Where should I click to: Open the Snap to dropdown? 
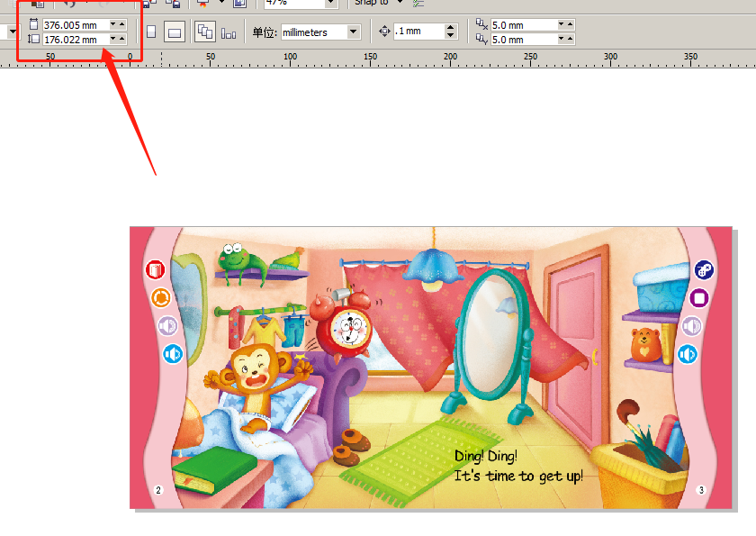click(400, 3)
